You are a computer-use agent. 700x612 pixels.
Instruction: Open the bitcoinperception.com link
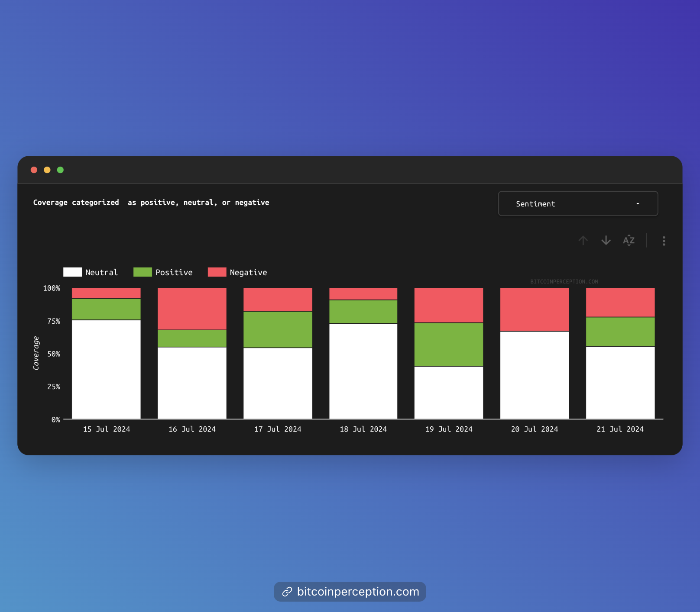(358, 592)
